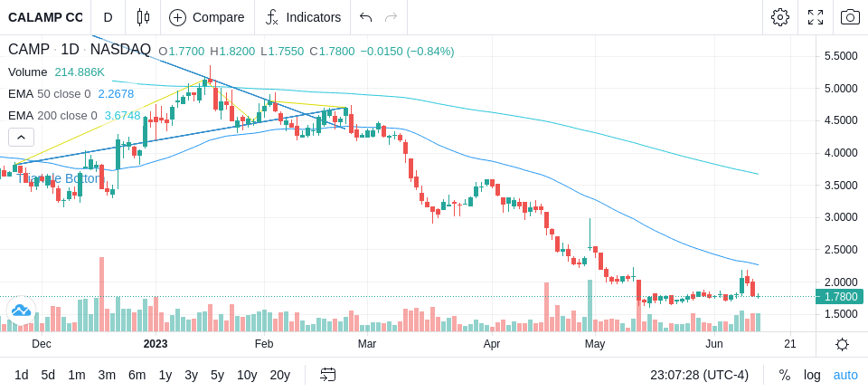Click the Triangle Bottom pattern label

(60, 178)
